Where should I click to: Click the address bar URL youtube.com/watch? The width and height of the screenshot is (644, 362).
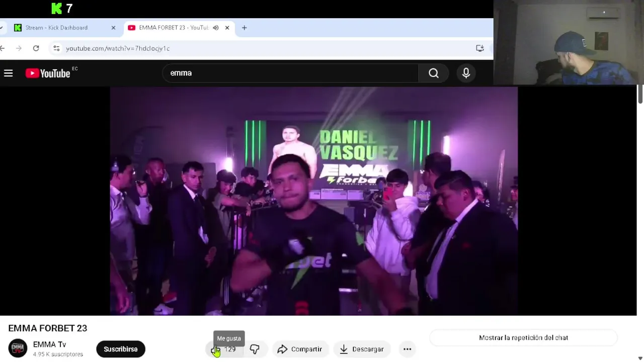(x=118, y=48)
